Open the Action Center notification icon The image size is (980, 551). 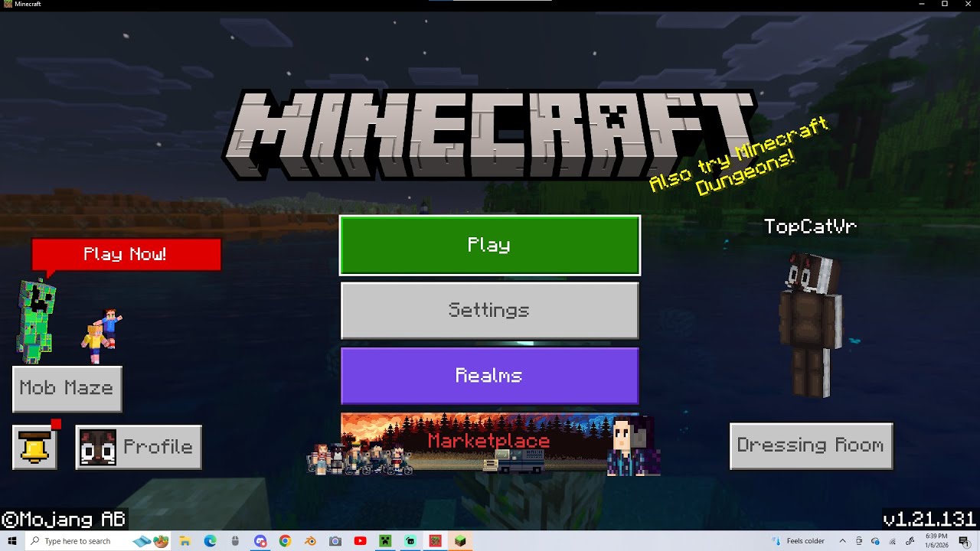(964, 541)
